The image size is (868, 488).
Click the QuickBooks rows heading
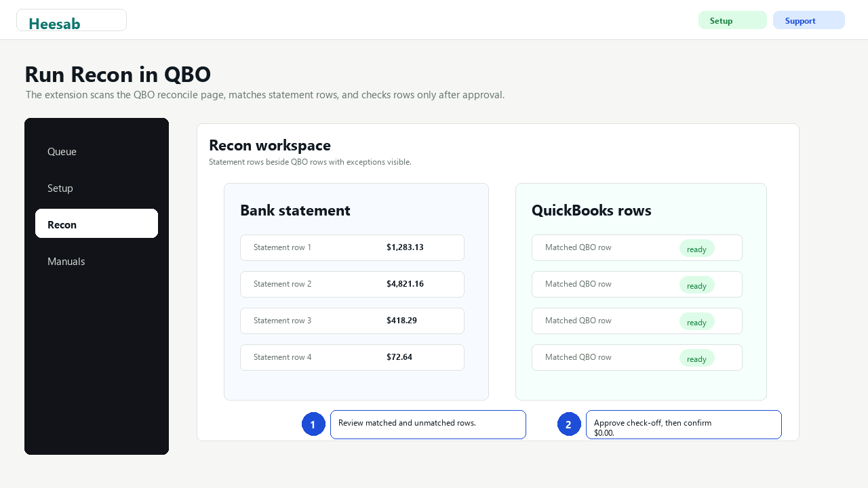(x=591, y=210)
